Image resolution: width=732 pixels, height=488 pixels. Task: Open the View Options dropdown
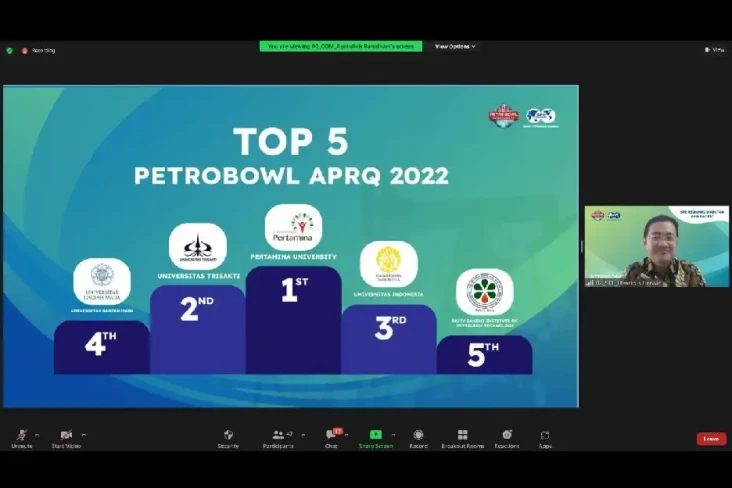(x=455, y=47)
